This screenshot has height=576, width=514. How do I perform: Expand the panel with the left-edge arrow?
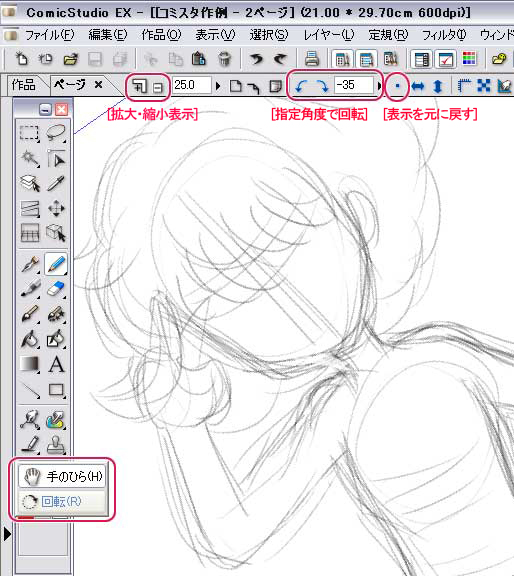7,534
